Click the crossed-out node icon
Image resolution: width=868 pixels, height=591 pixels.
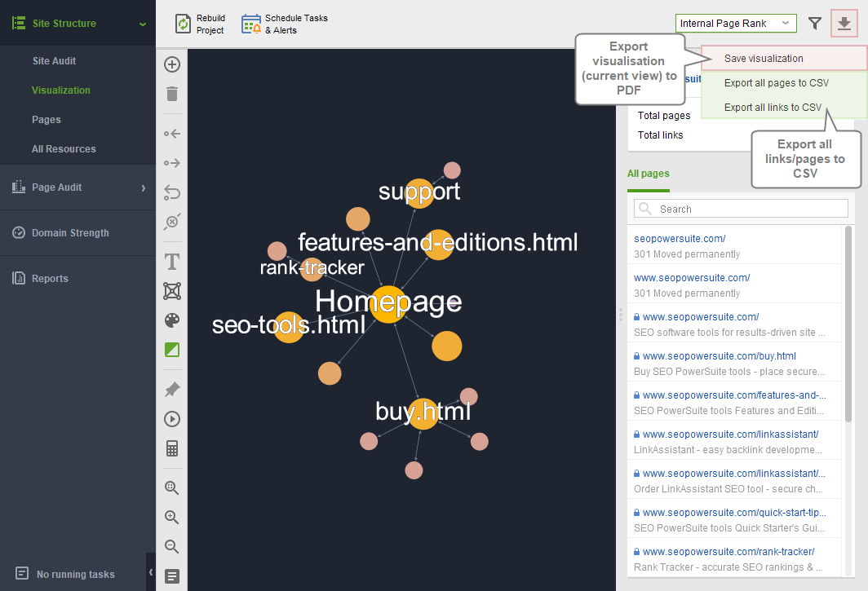172,222
